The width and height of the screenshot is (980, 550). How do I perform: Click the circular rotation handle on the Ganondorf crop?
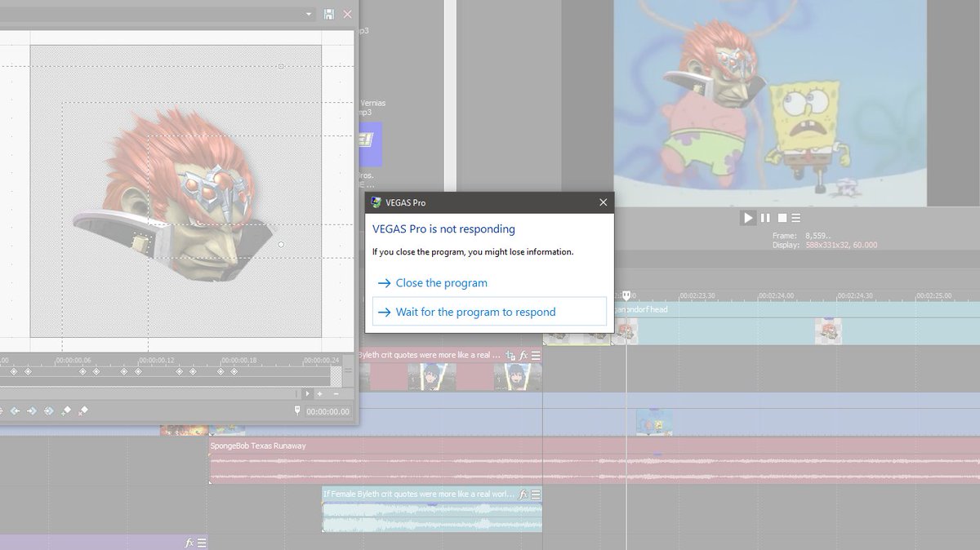tap(281, 244)
